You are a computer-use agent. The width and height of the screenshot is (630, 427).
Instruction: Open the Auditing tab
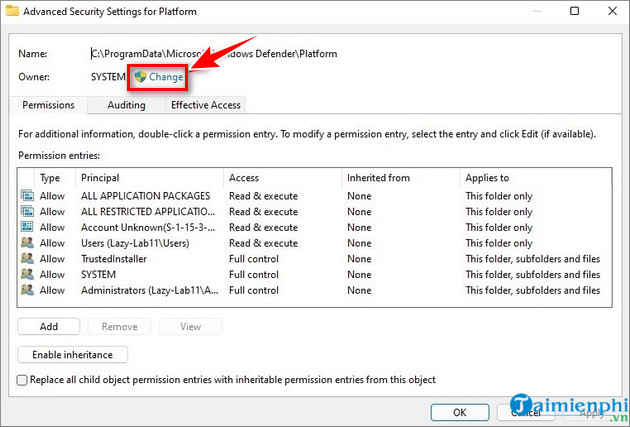click(127, 105)
